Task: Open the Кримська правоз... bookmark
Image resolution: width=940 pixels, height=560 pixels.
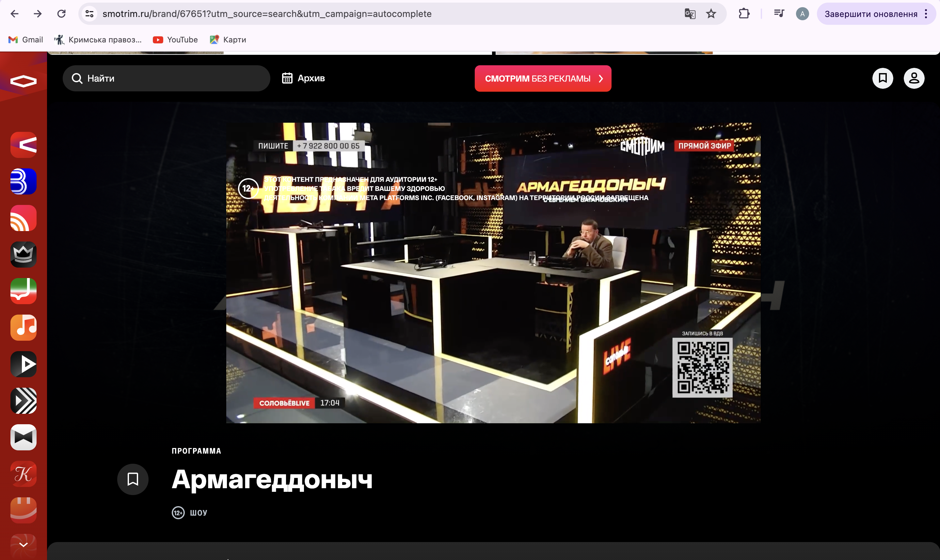Action: click(98, 39)
